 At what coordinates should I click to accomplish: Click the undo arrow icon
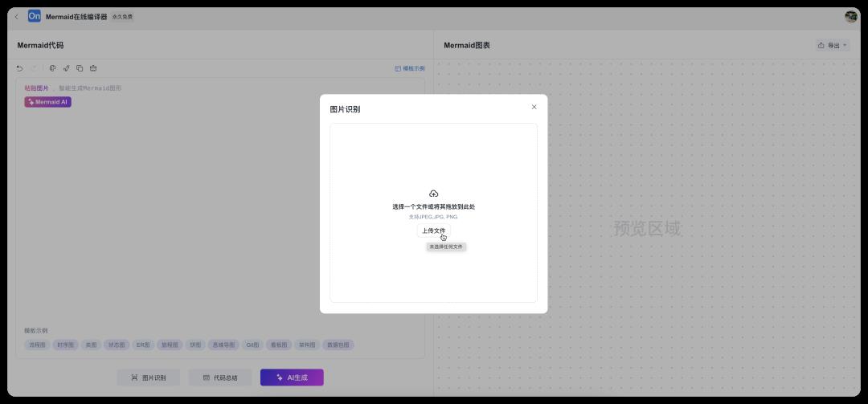[20, 68]
